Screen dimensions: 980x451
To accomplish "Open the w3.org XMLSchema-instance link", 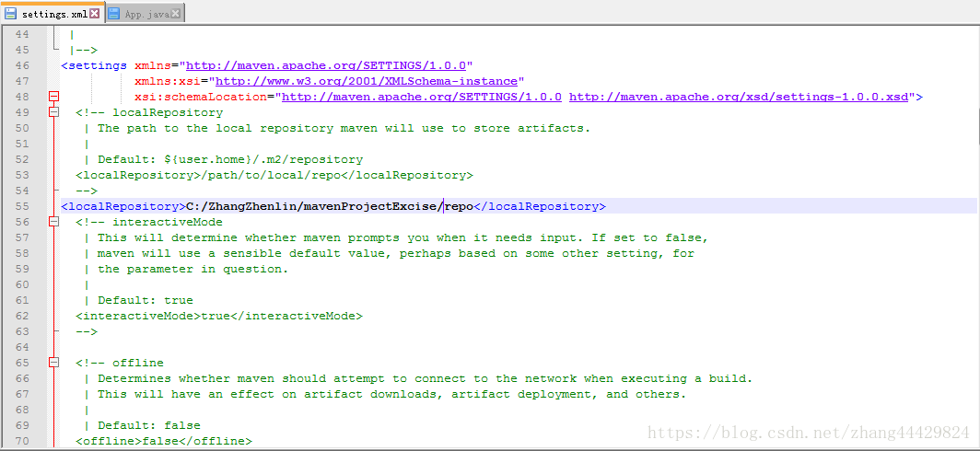I will [x=367, y=81].
